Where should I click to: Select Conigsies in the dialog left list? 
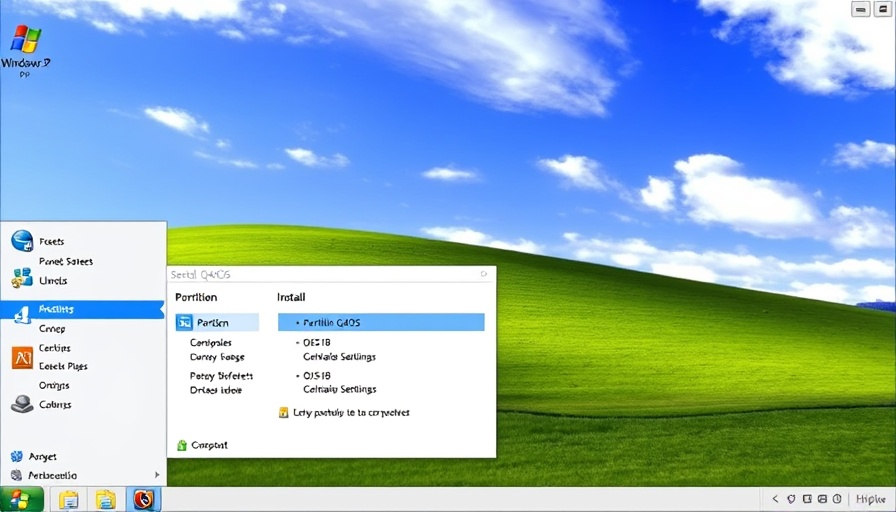coord(211,343)
